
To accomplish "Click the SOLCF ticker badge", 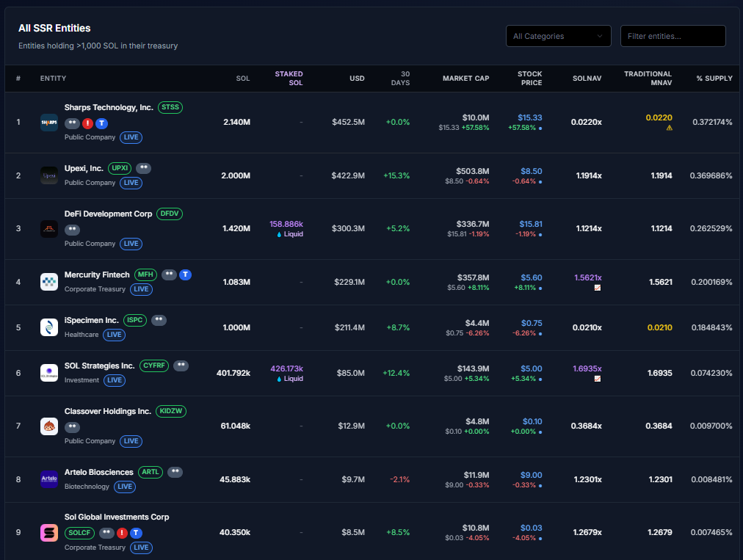I will pos(79,533).
